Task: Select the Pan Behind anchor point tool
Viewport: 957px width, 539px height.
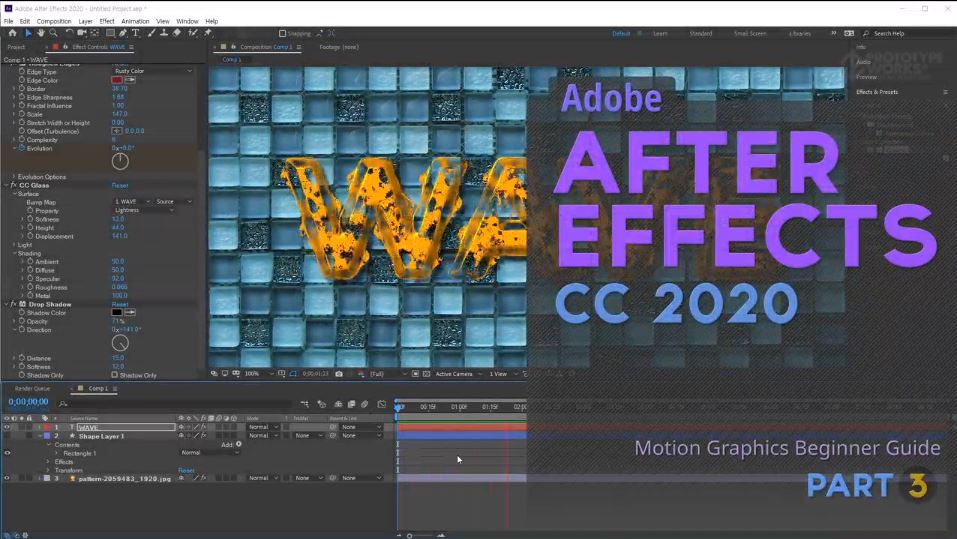Action: [x=95, y=33]
